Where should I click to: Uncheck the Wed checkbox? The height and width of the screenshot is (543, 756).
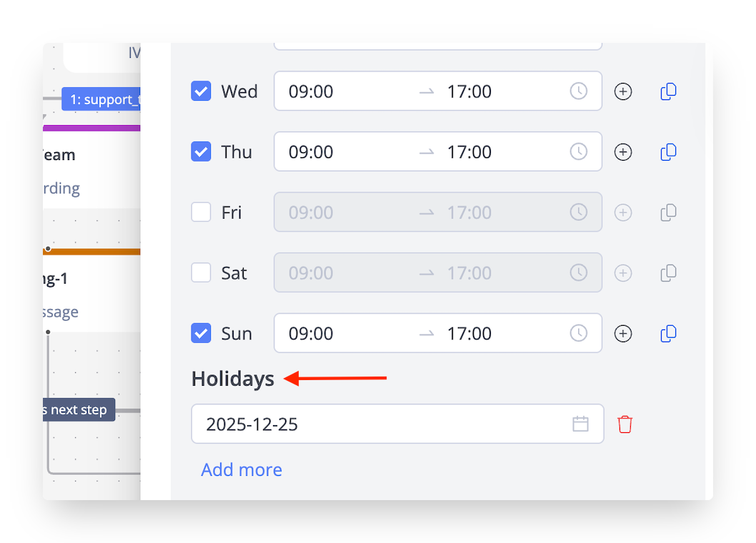coord(202,91)
